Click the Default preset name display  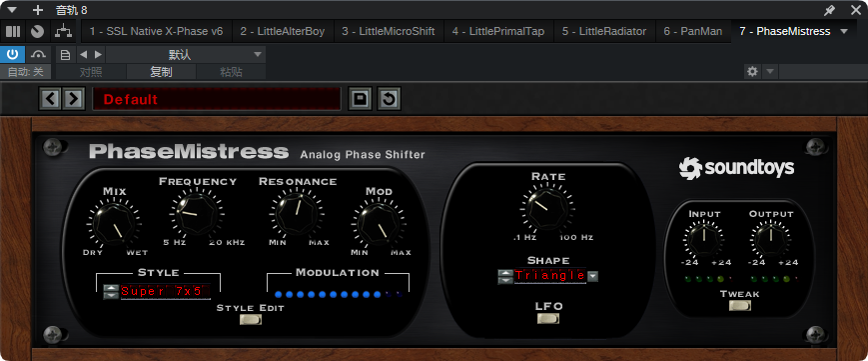(217, 99)
